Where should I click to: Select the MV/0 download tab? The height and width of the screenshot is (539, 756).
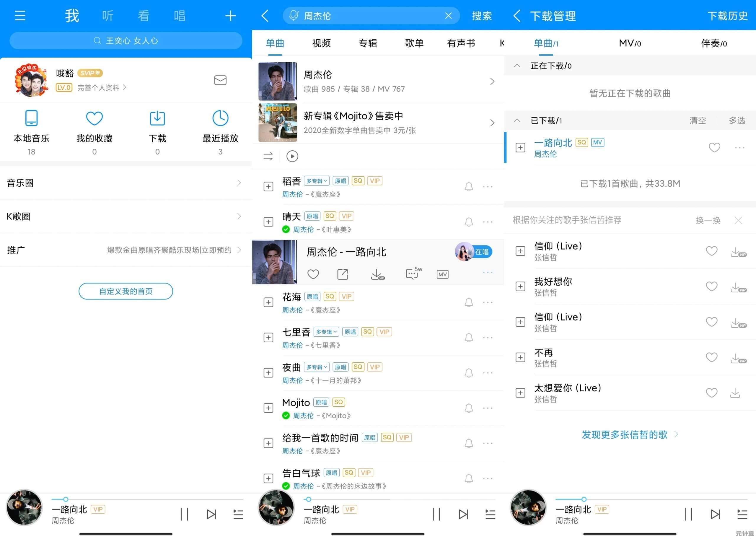630,43
